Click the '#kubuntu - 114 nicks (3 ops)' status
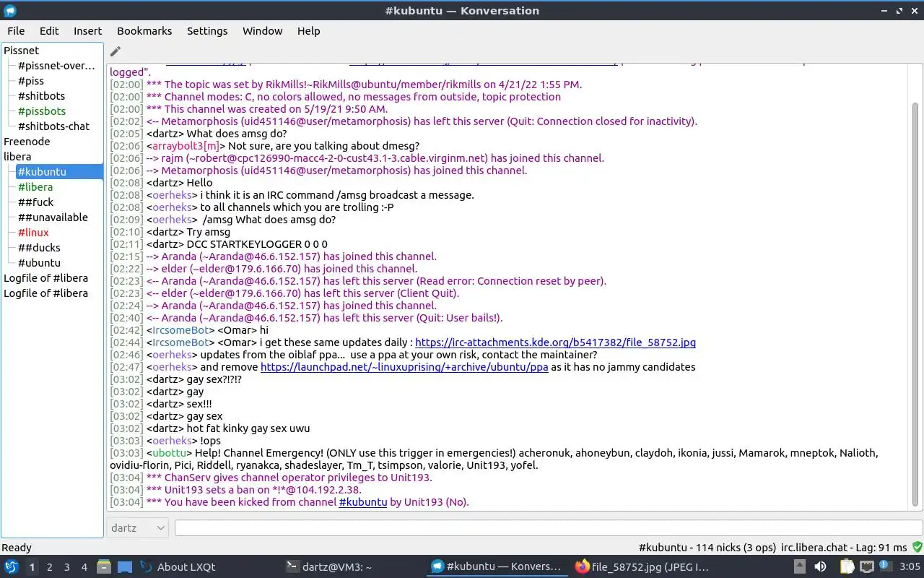This screenshot has width=924, height=578. [707, 548]
